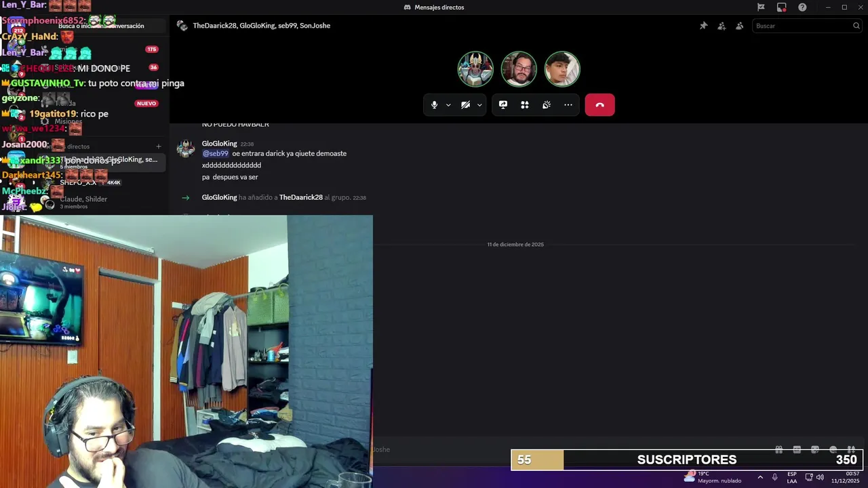The height and width of the screenshot is (488, 868).
Task: Click GloGloKing's message avatar
Action: pyautogui.click(x=186, y=149)
